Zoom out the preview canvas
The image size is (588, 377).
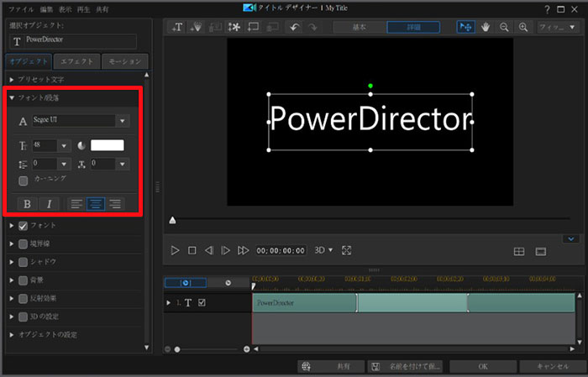click(x=504, y=27)
